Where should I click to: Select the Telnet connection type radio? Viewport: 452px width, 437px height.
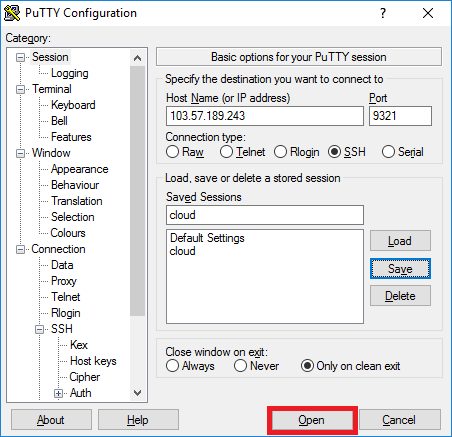tap(226, 152)
